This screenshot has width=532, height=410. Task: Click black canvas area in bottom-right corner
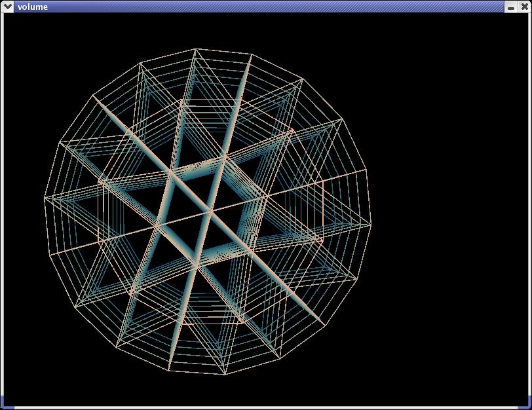point(504,386)
